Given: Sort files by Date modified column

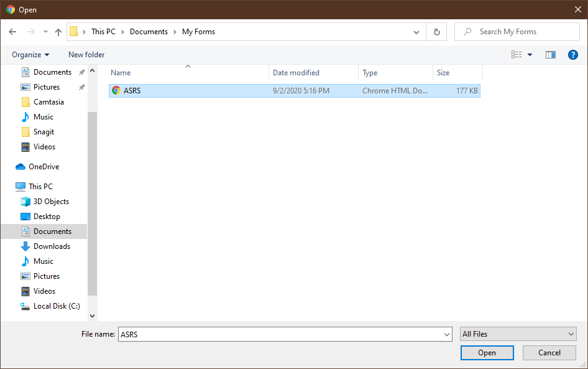Looking at the screenshot, I should click(296, 73).
